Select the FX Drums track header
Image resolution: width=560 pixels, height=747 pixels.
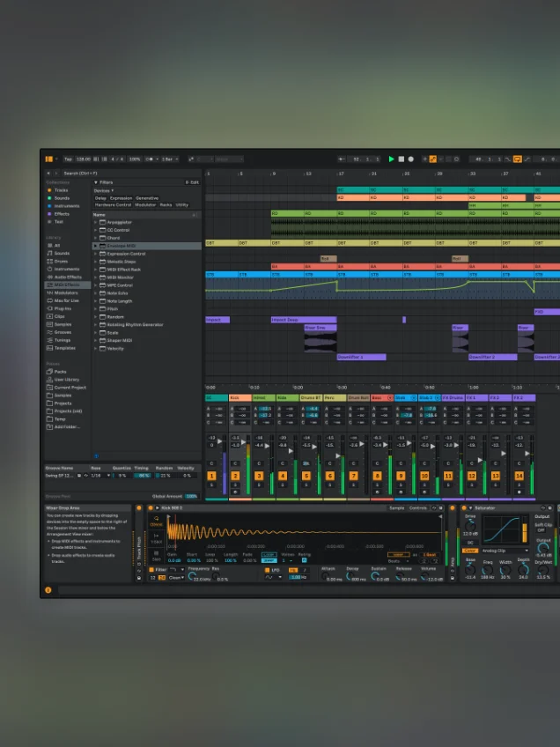[453, 398]
